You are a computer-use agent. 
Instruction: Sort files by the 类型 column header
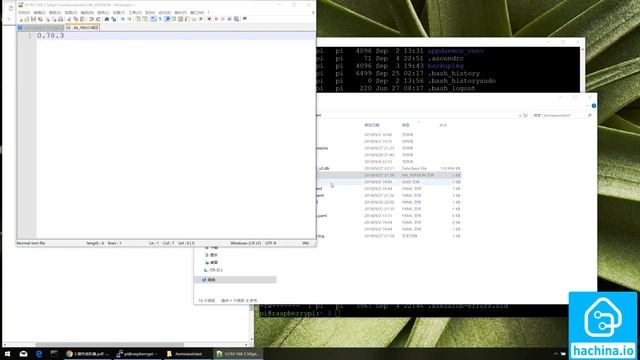(406, 125)
